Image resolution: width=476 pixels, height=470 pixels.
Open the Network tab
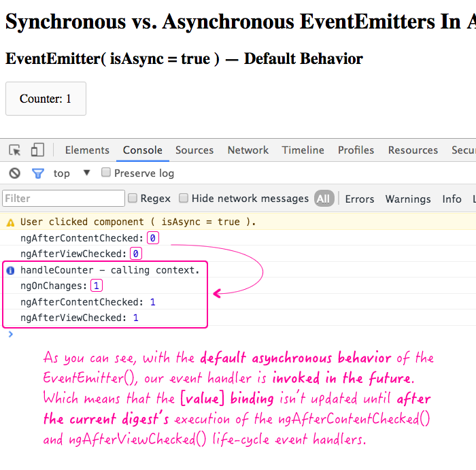(248, 150)
